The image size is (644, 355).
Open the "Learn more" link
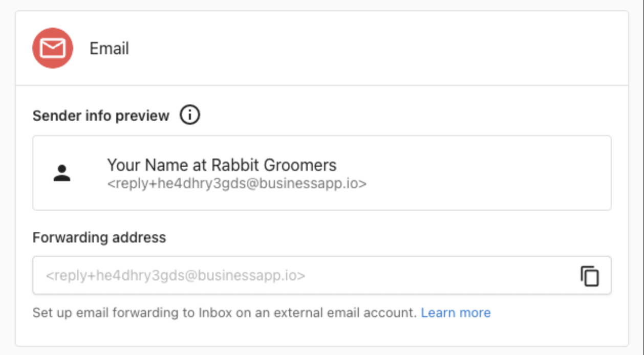[x=456, y=313]
